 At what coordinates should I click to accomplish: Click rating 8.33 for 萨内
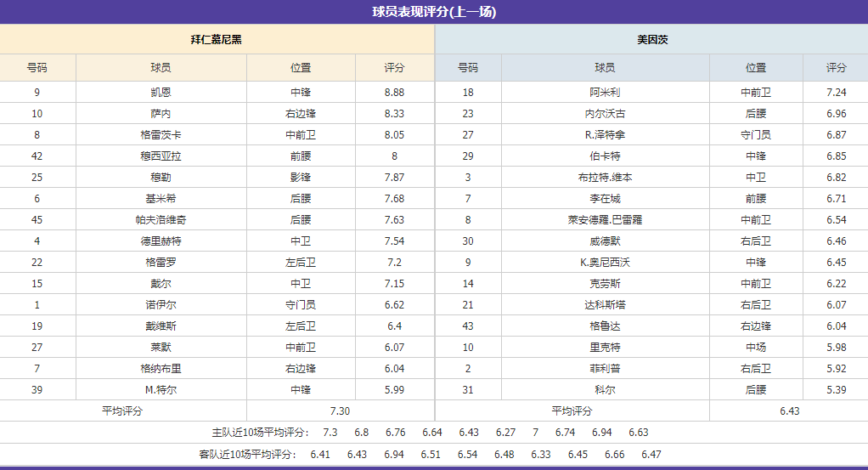pyautogui.click(x=395, y=113)
